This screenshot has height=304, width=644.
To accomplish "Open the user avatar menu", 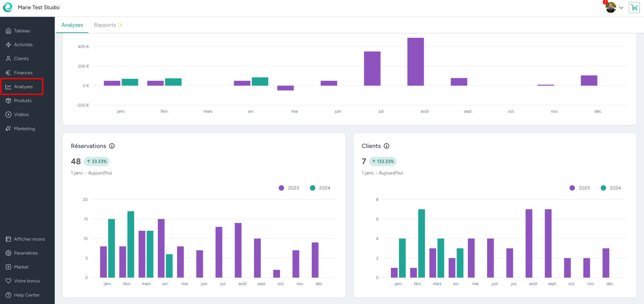I will pos(611,7).
